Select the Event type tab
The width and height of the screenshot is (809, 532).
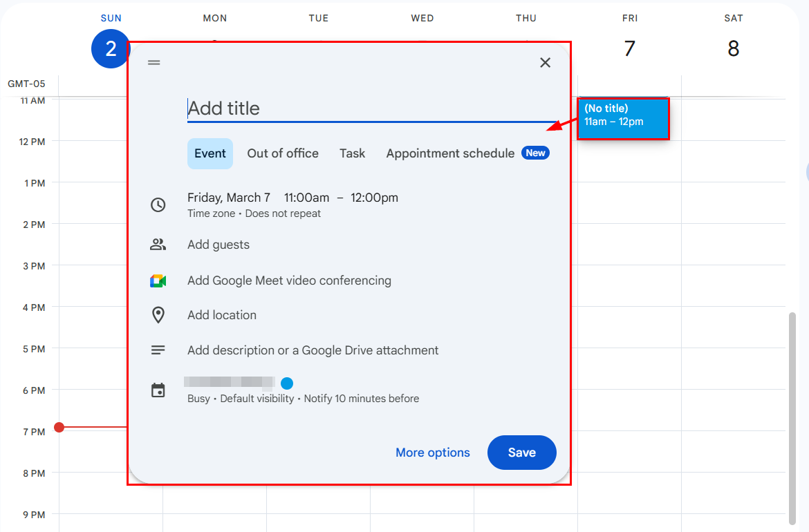coord(210,153)
